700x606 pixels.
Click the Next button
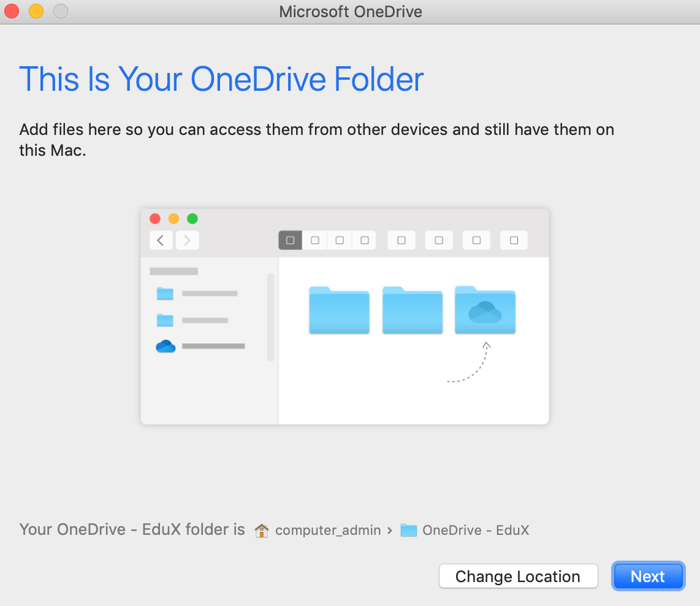[x=648, y=576]
